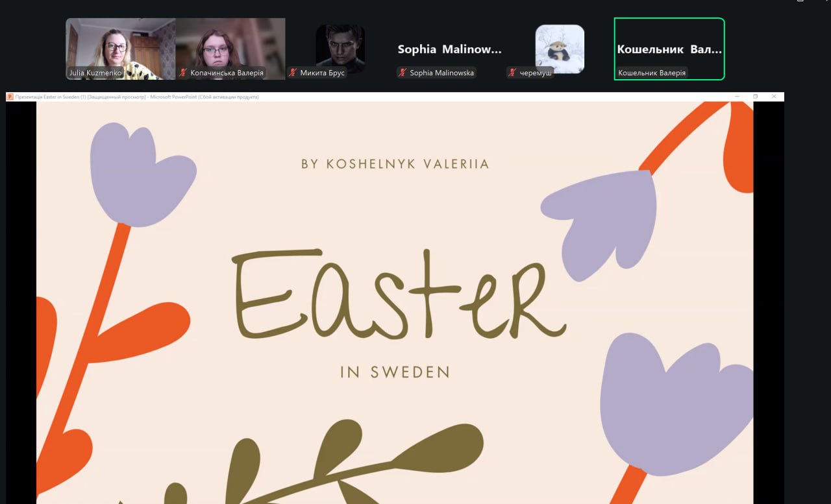Click the muted mic icon beside Микита Брус
Screen dimensions: 831x504
[293, 73]
